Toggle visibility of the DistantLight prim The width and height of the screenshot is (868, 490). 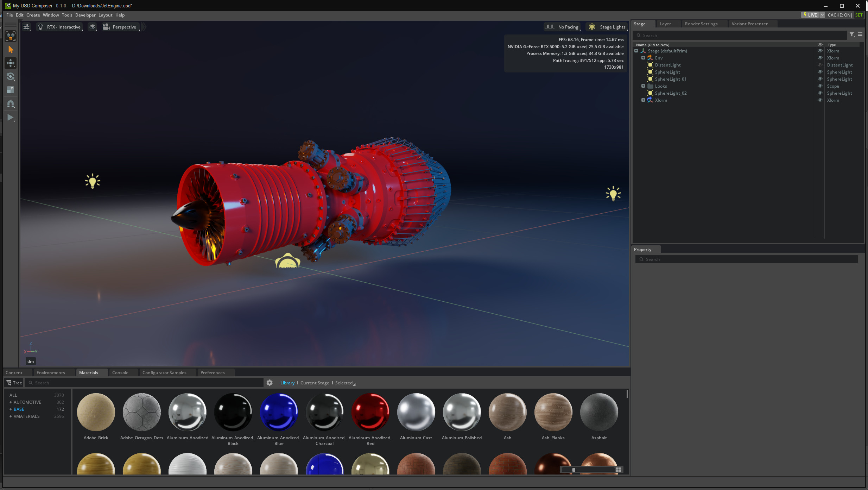click(820, 65)
